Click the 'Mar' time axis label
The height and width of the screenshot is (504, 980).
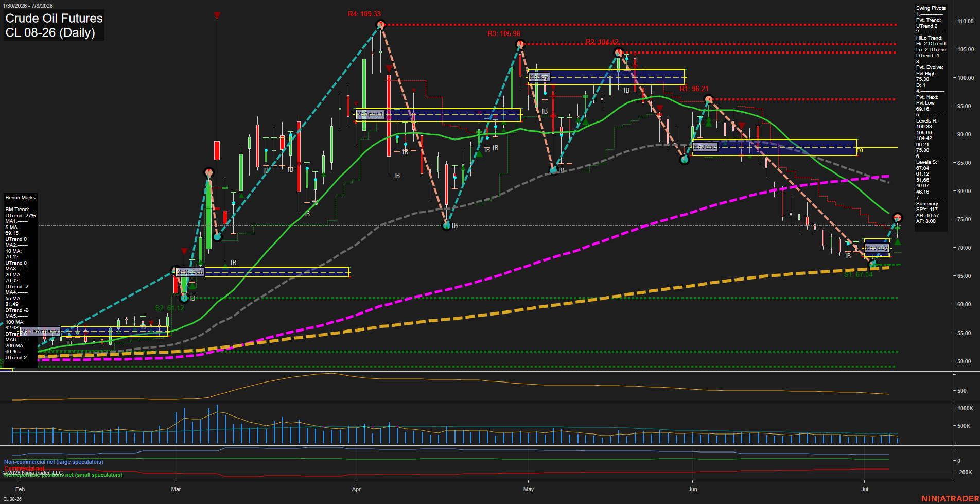click(x=176, y=490)
